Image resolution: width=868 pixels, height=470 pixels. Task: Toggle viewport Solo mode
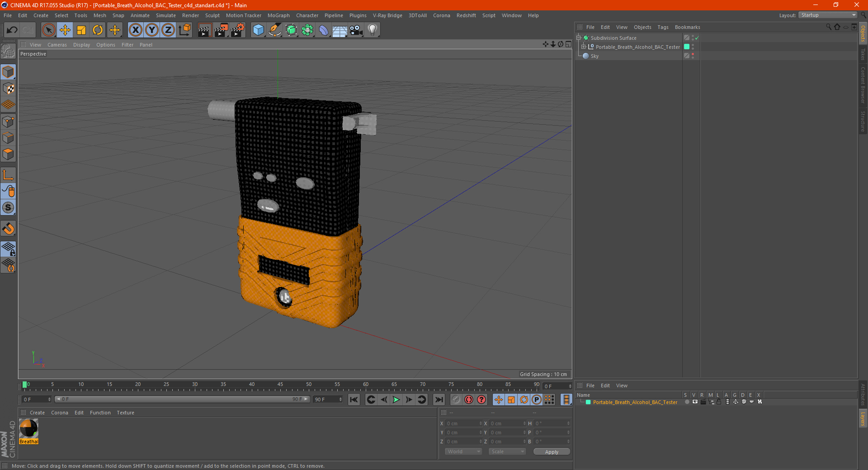[x=8, y=207]
